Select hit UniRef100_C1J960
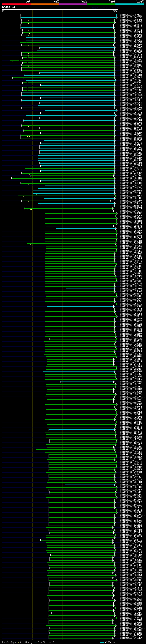The width and height of the screenshot is (146, 644). click(x=131, y=291)
